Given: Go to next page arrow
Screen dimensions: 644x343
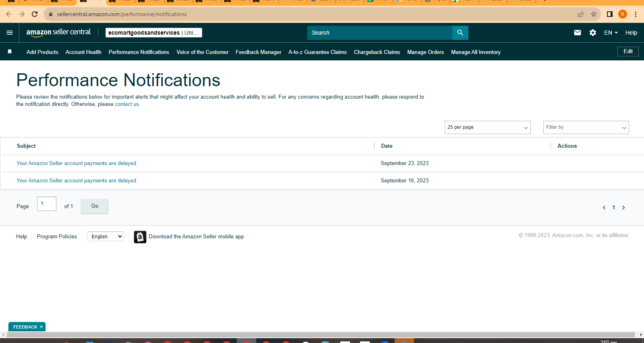Looking at the screenshot, I should click(x=623, y=208).
